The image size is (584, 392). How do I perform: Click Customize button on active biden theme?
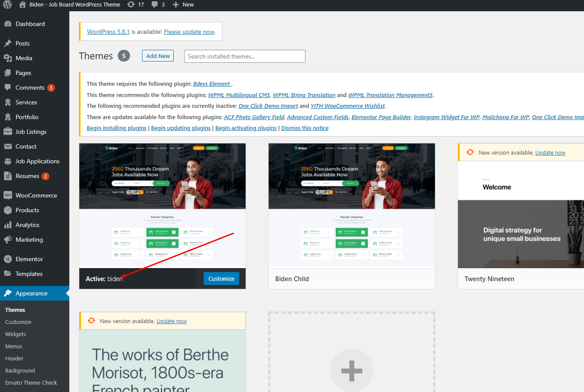tap(221, 279)
